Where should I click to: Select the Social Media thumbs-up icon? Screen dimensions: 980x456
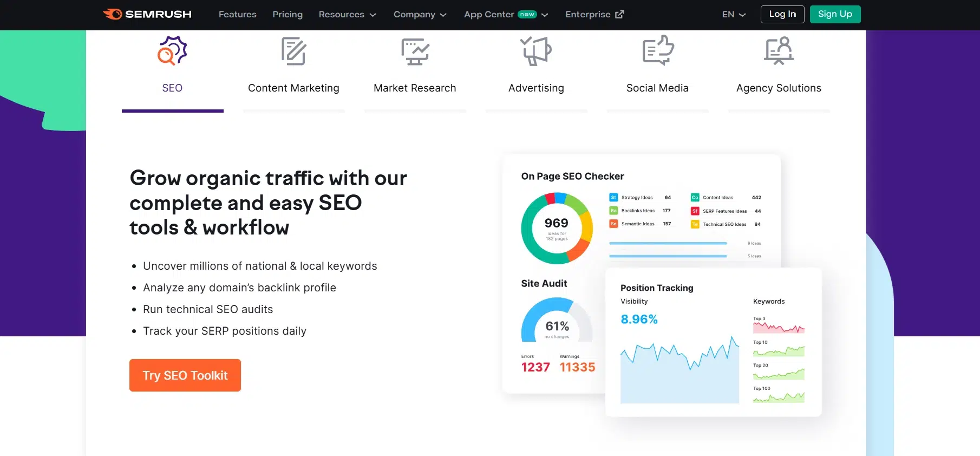click(658, 50)
